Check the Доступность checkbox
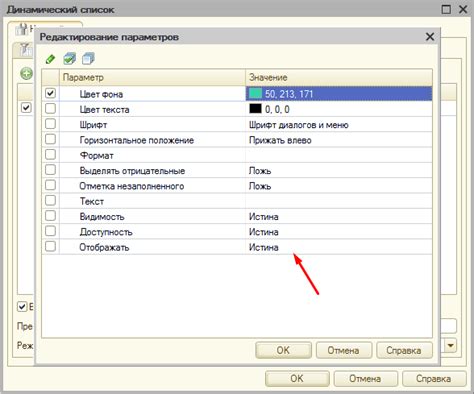The width and height of the screenshot is (474, 394). pyautogui.click(x=50, y=231)
